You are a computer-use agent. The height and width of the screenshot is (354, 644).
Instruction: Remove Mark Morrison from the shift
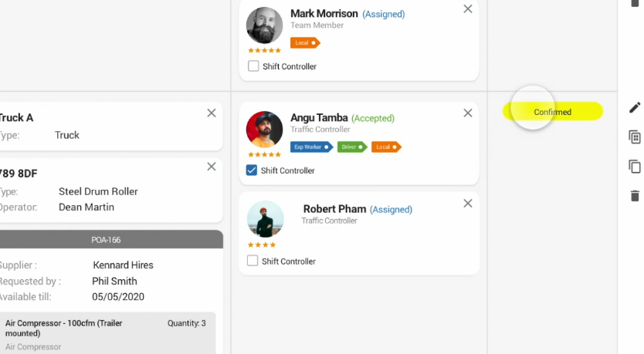(468, 9)
